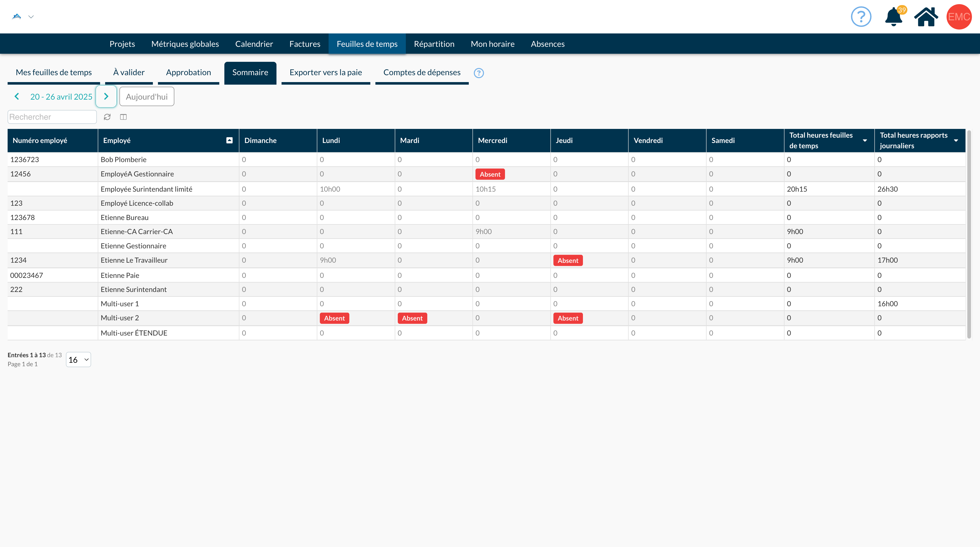Click the company logo icon top-left
Image resolution: width=980 pixels, height=547 pixels.
(16, 16)
